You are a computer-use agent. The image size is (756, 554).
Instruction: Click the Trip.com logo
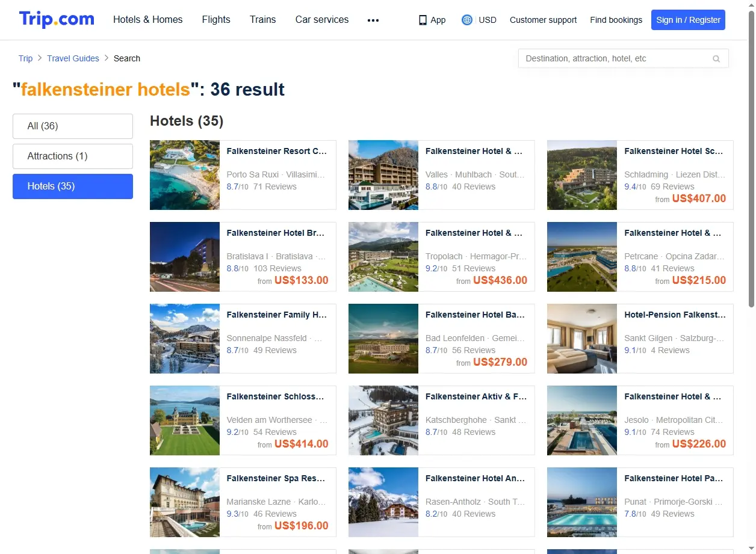coord(57,19)
